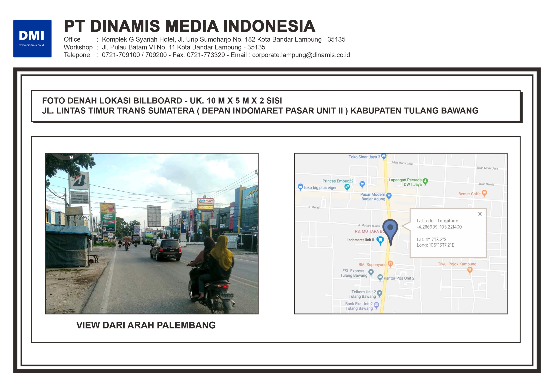Viewport: 554px width, 392px height.
Task: Click the Komplek G Syariah Hotel office address
Action: click(223, 39)
